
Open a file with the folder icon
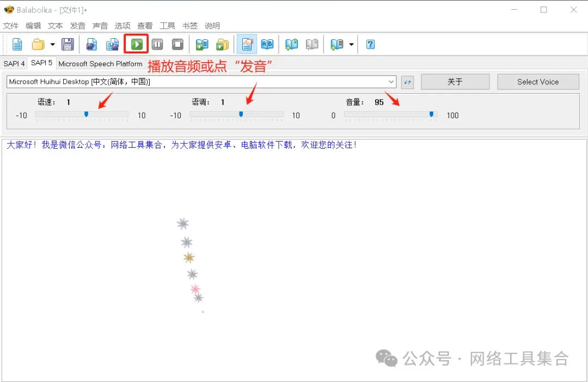coord(38,44)
